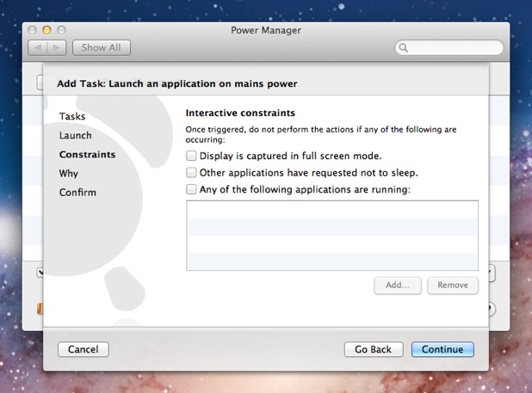This screenshot has height=393, width=532.
Task: Click the back navigation arrow
Action: click(38, 48)
